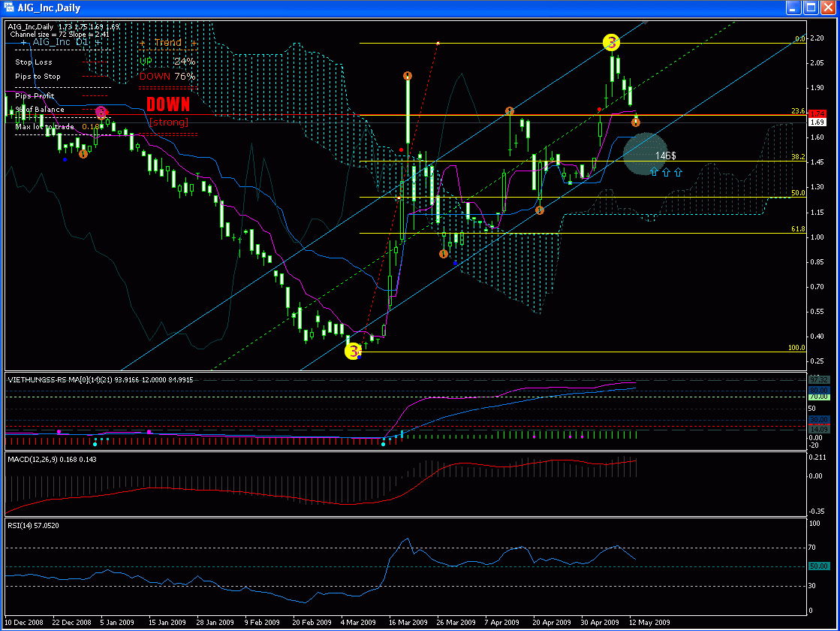Select the big red DOWN trend label
840x631 pixels.
[168, 104]
